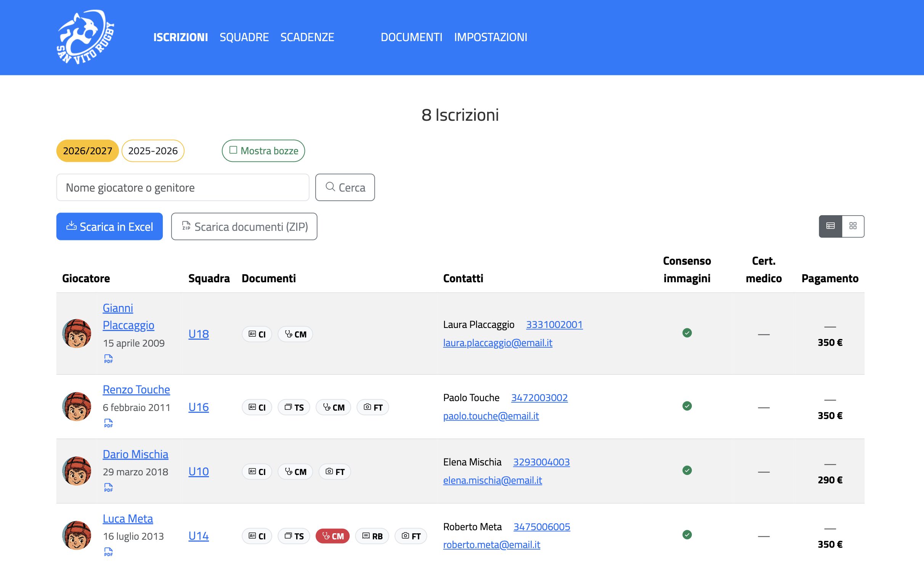
Task: Focus the Nome giocatore o genitore field
Action: [183, 187]
